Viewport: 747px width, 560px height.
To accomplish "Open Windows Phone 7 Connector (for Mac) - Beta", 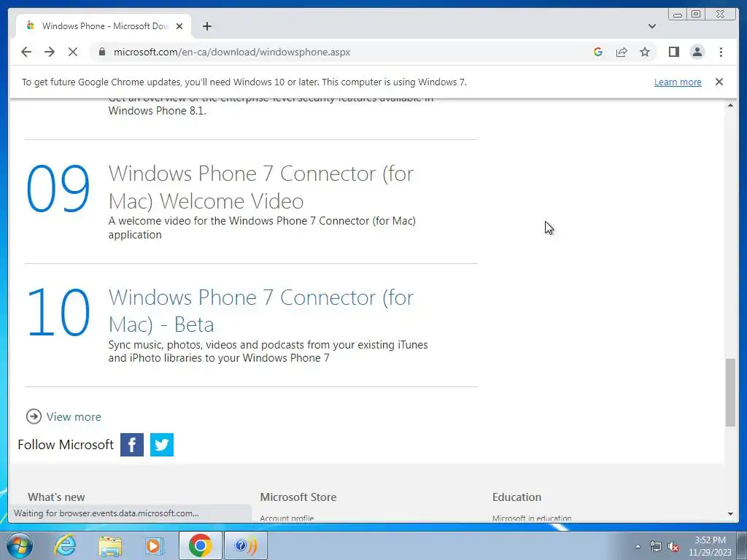I will [261, 311].
